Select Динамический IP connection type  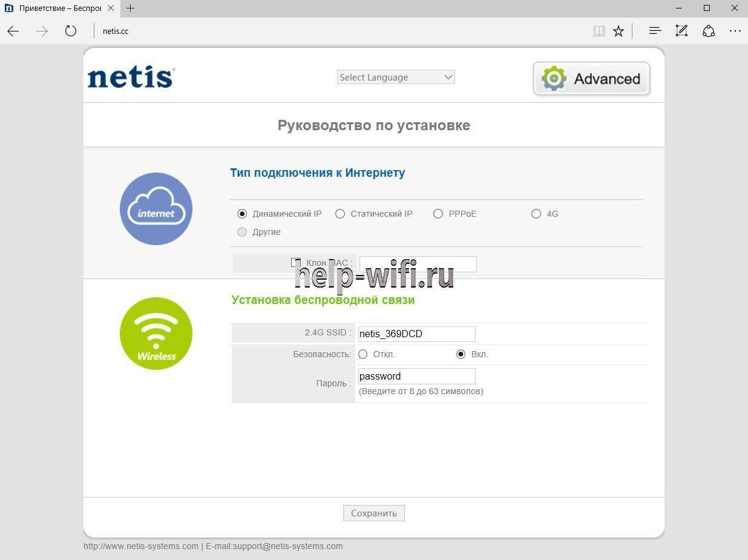point(242,214)
